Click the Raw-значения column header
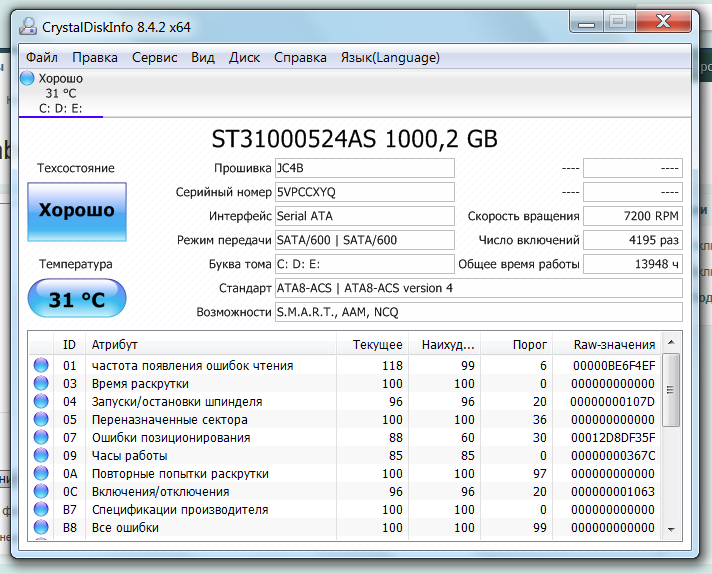The height and width of the screenshot is (574, 712). pos(614,344)
